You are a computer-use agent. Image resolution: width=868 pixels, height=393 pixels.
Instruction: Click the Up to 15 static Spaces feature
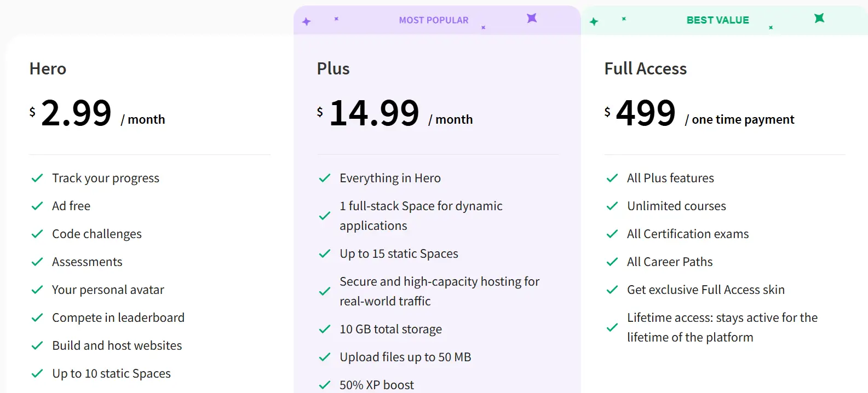coord(399,254)
